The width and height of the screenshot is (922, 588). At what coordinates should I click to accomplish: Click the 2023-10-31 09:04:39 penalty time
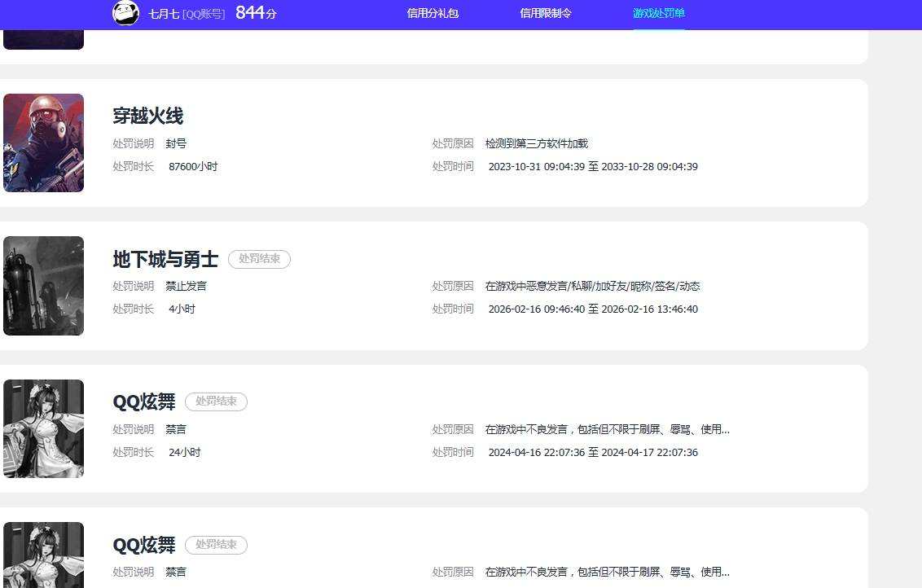(593, 166)
